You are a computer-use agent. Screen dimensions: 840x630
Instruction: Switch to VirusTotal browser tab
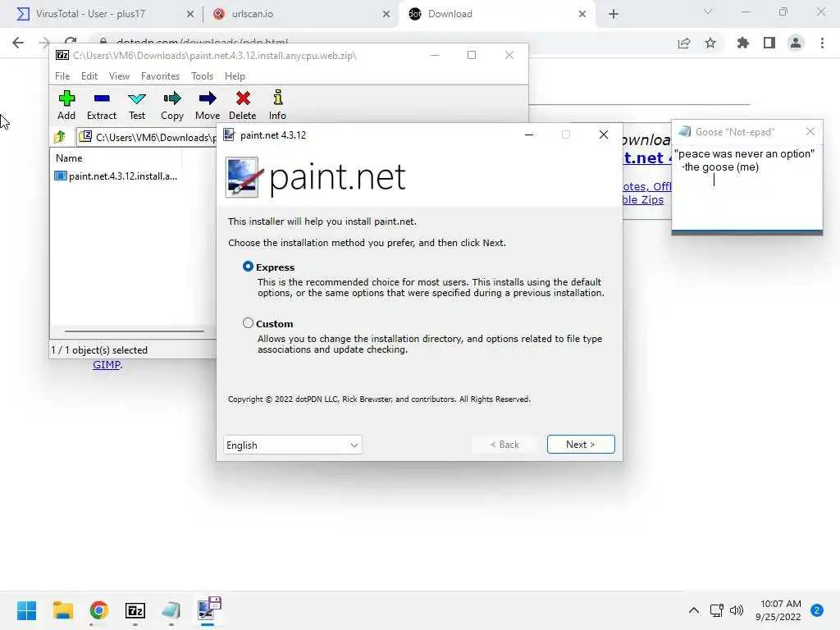click(101, 14)
